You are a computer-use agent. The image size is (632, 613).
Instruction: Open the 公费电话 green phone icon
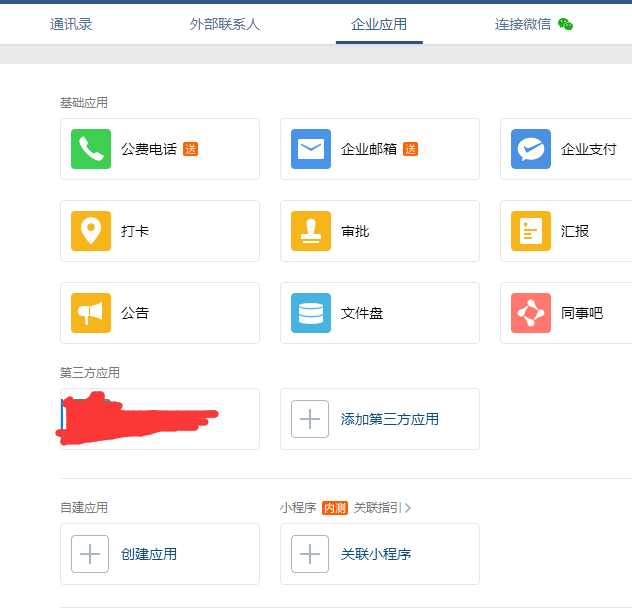coord(91,149)
